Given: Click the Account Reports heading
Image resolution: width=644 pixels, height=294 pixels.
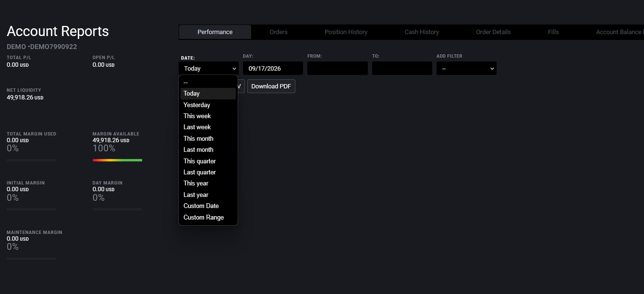Looking at the screenshot, I should click(58, 31).
